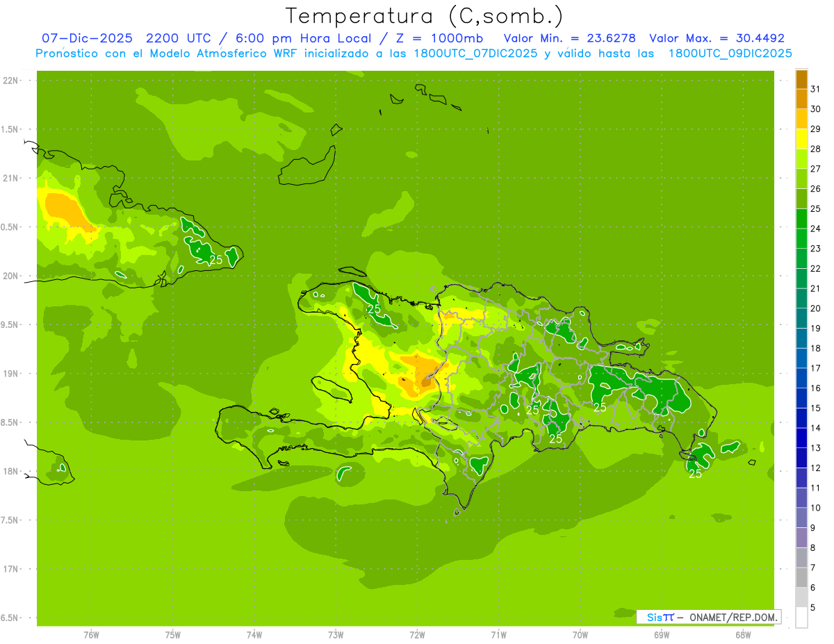Image resolution: width=834 pixels, height=644 pixels.
Task: Click the '1800UTC_09DIC2025' valid-until time text
Action: [x=730, y=53]
